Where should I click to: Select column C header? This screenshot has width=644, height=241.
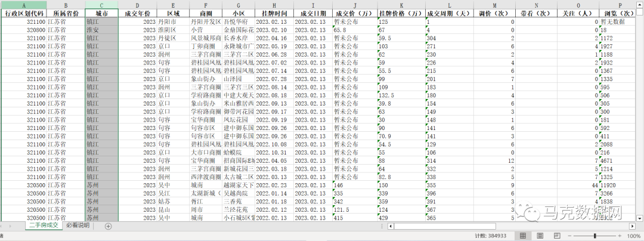click(101, 5)
